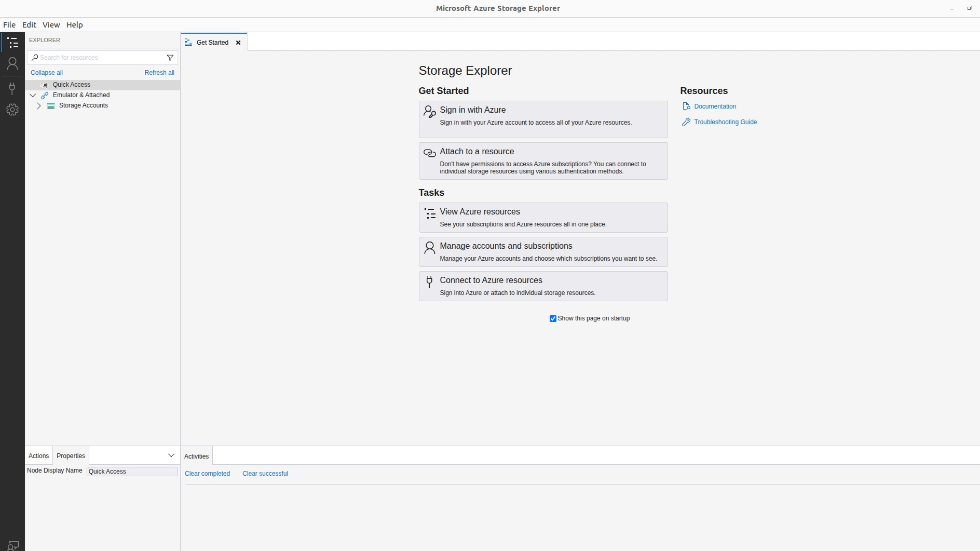This screenshot has width=980, height=551.
Task: Click the View Azure resources list icon
Action: point(430,213)
